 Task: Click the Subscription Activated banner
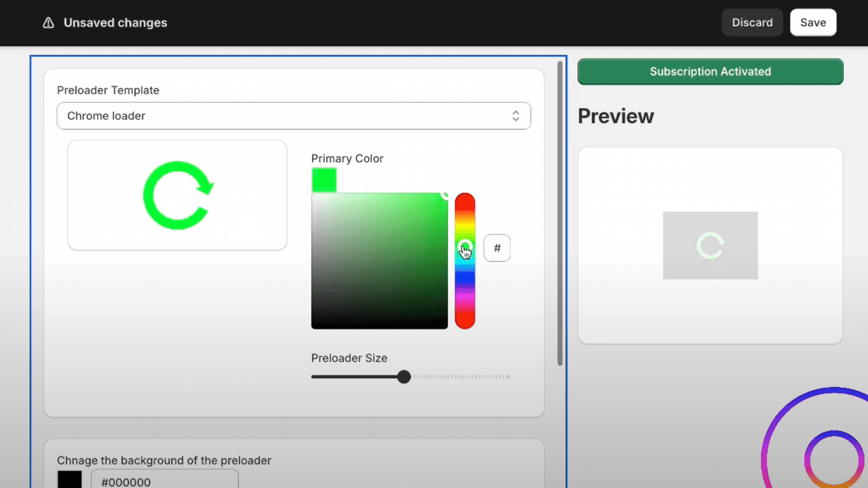(x=710, y=72)
